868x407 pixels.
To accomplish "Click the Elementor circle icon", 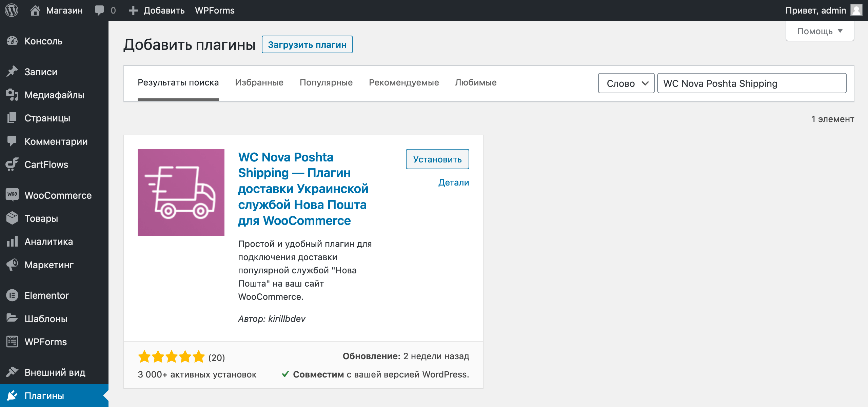I will (12, 295).
